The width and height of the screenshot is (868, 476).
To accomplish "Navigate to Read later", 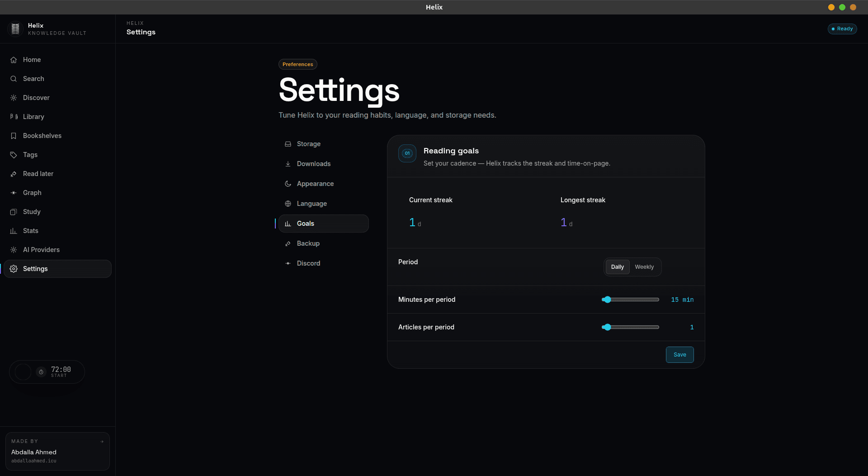I will pyautogui.click(x=57, y=174).
